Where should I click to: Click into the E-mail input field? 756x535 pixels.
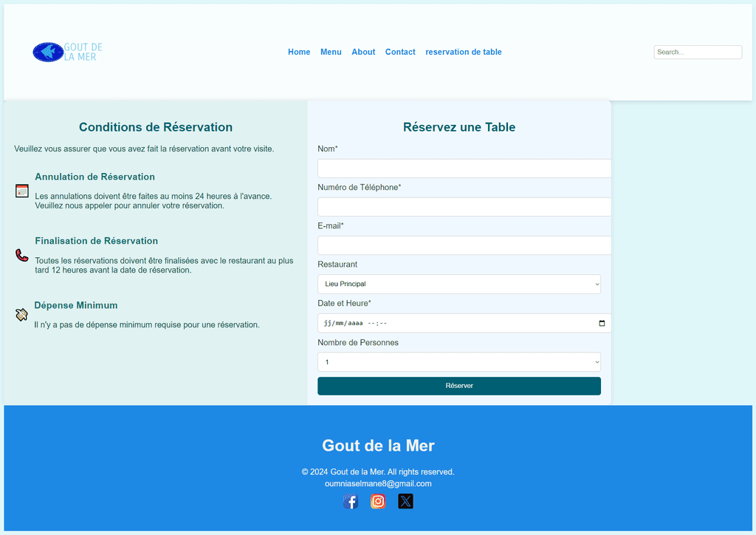click(x=464, y=245)
